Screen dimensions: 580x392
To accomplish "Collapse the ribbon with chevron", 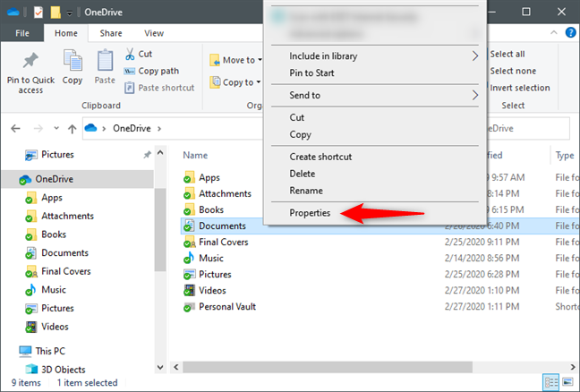I will click(x=554, y=32).
